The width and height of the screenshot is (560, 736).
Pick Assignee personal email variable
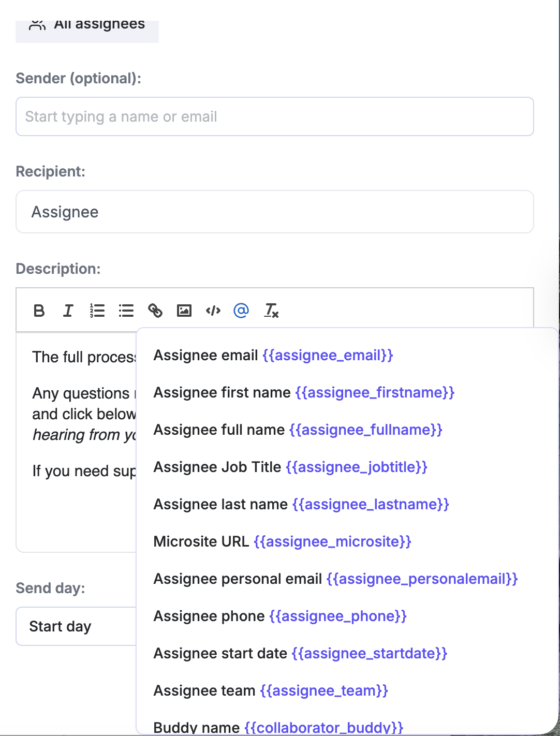[336, 579]
